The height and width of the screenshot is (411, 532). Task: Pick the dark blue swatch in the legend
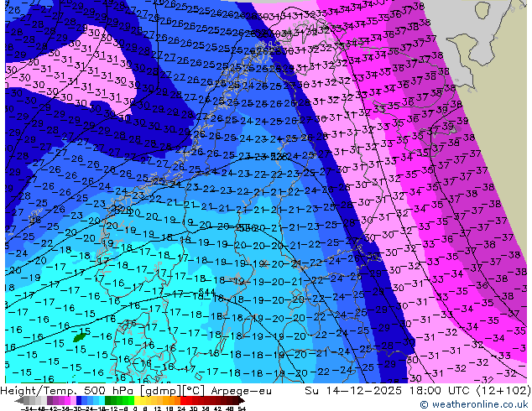coord(79,401)
